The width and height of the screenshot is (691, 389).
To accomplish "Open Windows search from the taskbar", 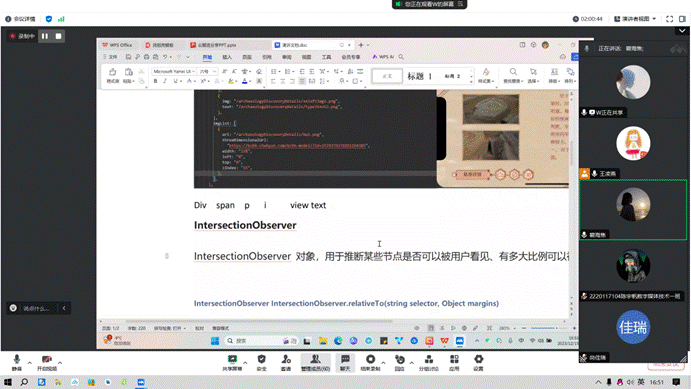I will pyautogui.click(x=24, y=382).
